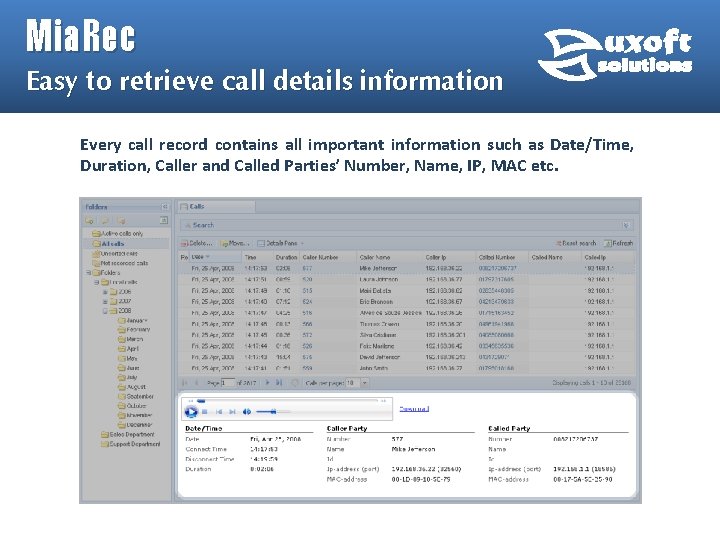Open the April folder
The width and height of the screenshot is (720, 540).
(x=128, y=349)
